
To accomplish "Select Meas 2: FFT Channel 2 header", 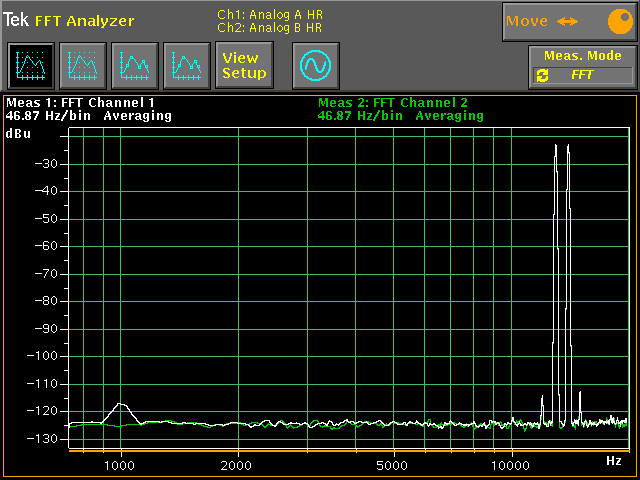I will [393, 102].
